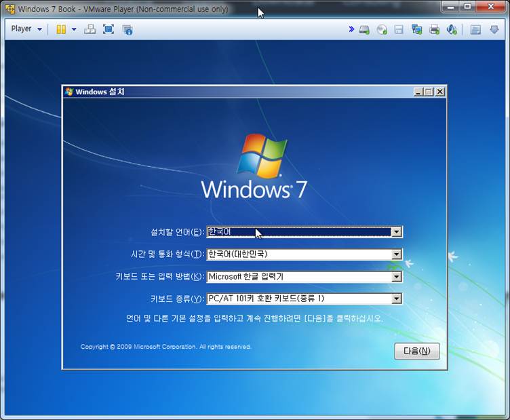Close the VMware Player window
The height and width of the screenshot is (420, 510).
pos(491,7)
